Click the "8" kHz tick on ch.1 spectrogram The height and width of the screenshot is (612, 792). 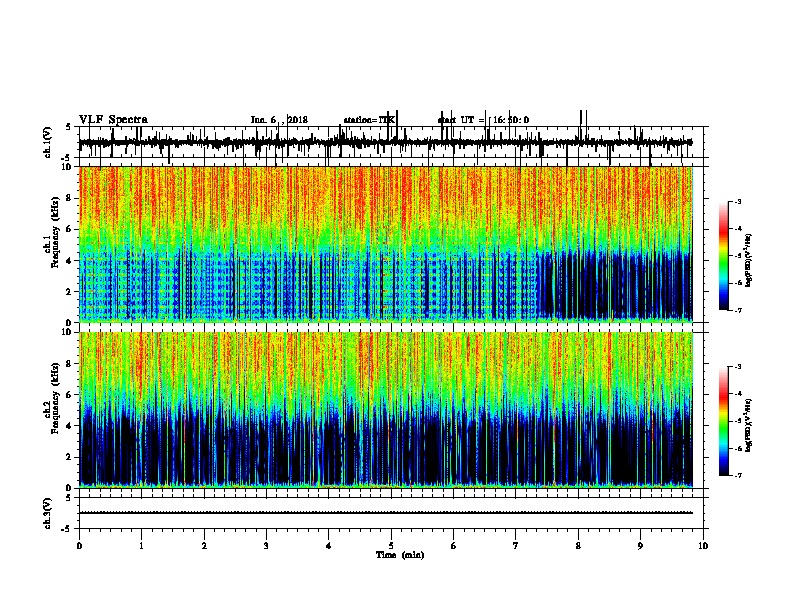click(70, 198)
